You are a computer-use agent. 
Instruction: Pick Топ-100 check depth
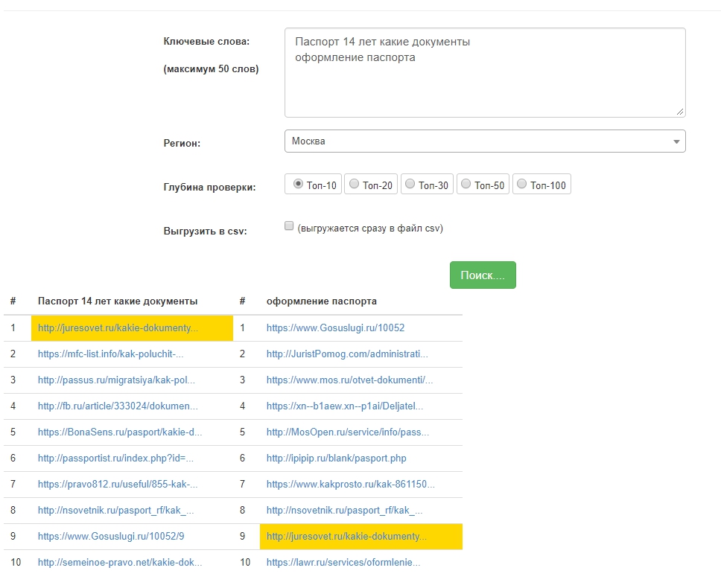pyautogui.click(x=522, y=184)
